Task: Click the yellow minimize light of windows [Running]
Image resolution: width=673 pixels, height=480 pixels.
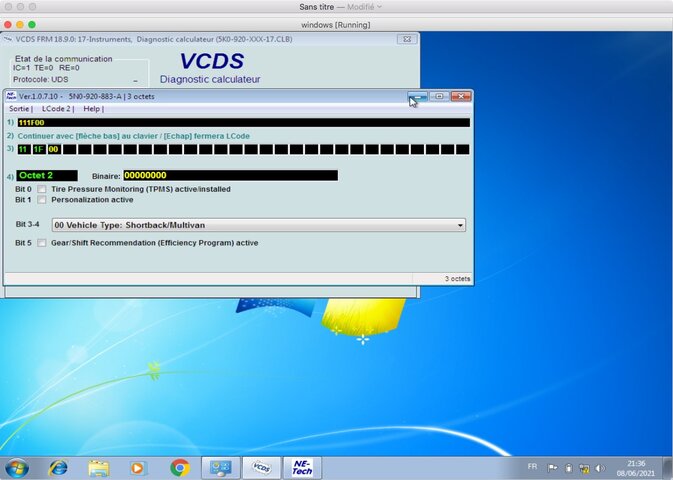Action: 20,24
